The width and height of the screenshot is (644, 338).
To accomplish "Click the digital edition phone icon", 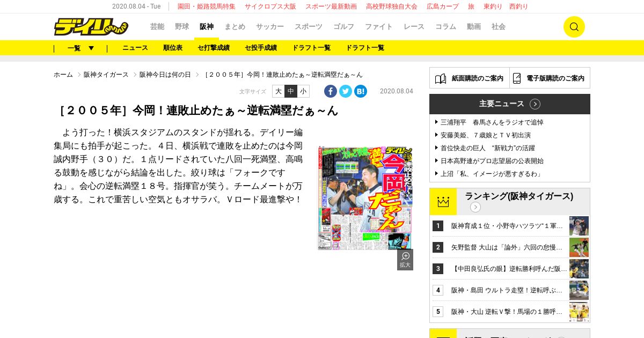I will click(x=517, y=78).
